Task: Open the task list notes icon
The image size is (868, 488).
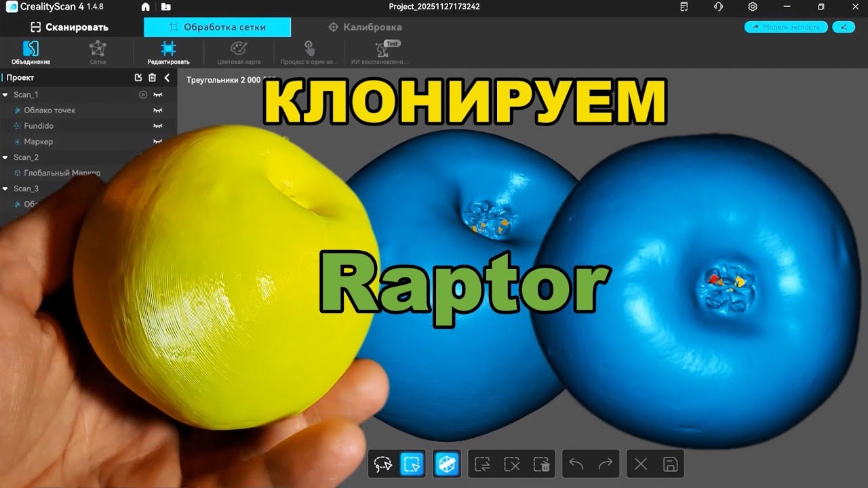Action: tap(684, 7)
